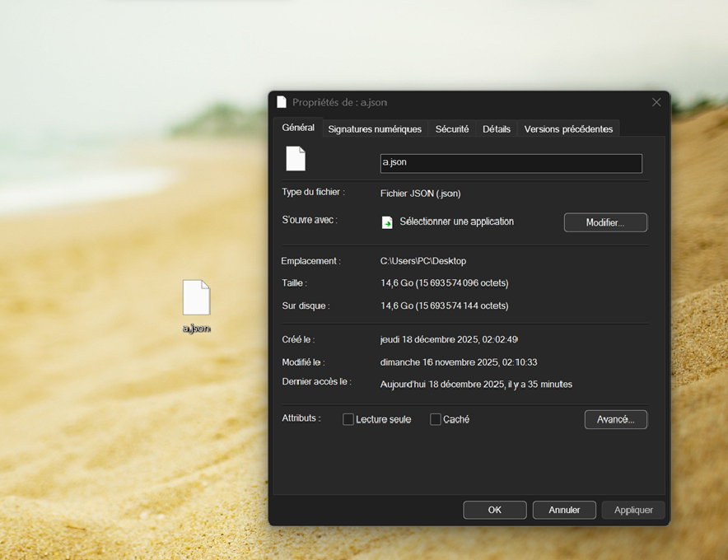This screenshot has height=560, width=728.
Task: Show the Versions précédentes tab
Action: (x=568, y=129)
